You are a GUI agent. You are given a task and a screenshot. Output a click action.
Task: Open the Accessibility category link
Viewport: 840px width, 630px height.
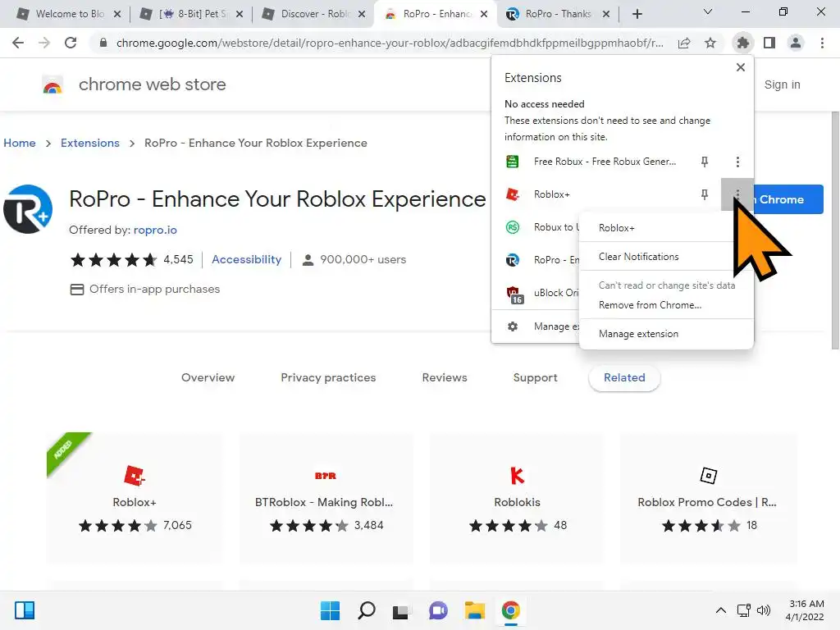coord(246,259)
